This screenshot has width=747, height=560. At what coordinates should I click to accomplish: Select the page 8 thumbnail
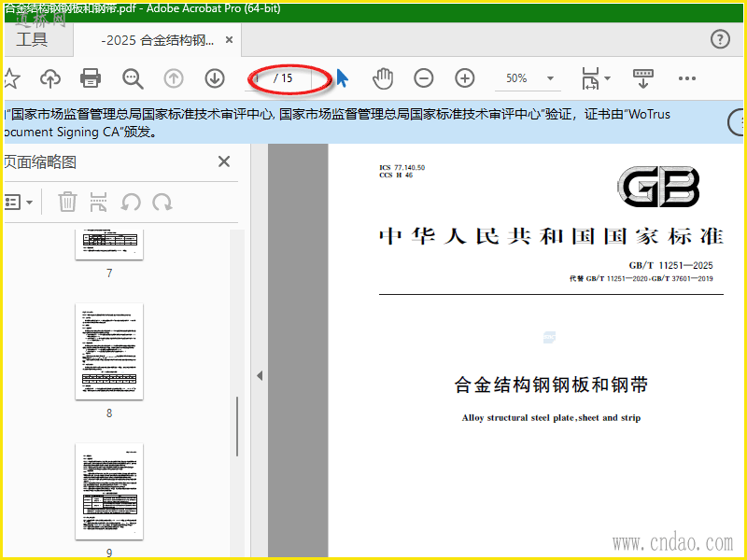109,352
